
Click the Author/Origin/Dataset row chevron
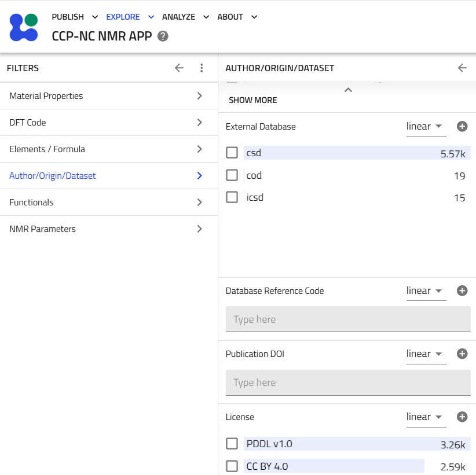coord(199,176)
